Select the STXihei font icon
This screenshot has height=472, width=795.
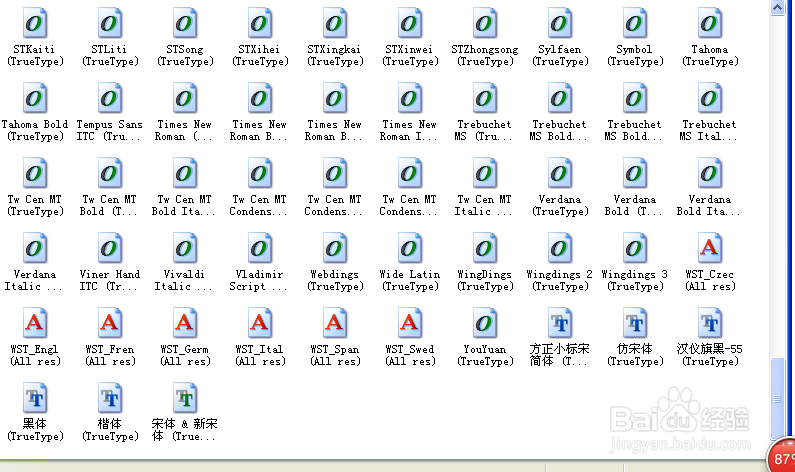(260, 23)
